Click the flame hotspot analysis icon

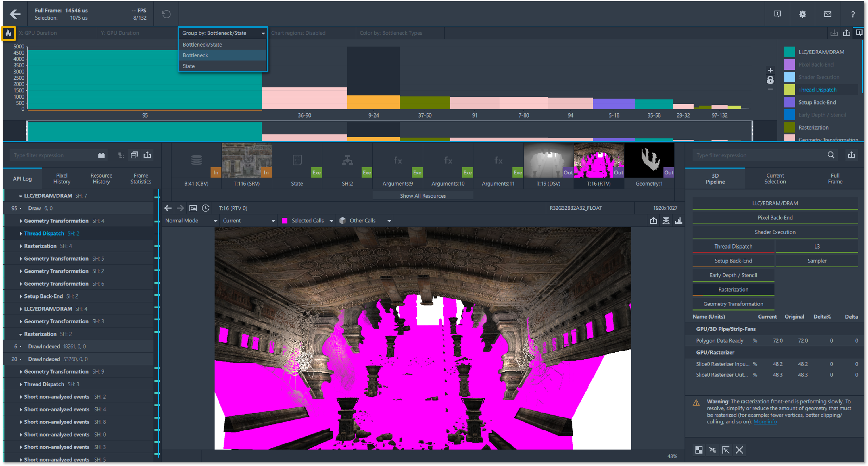pos(8,33)
